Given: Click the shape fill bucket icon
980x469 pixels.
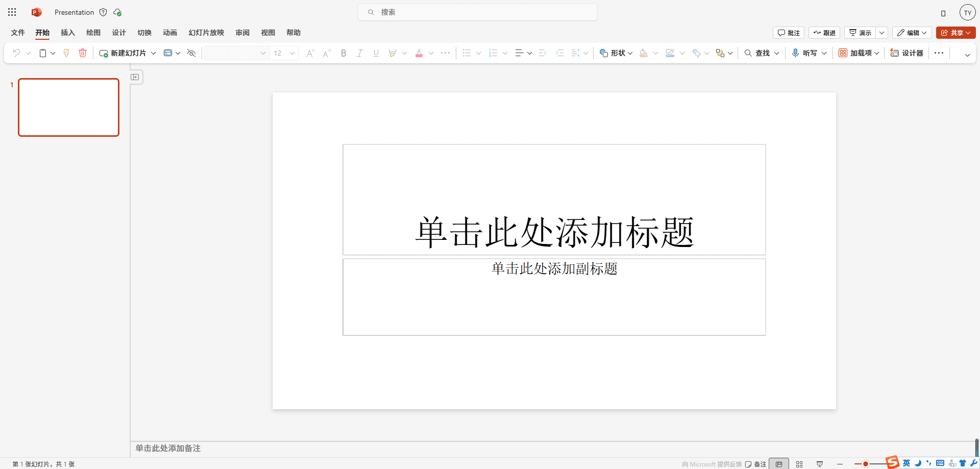Looking at the screenshot, I should click(644, 53).
